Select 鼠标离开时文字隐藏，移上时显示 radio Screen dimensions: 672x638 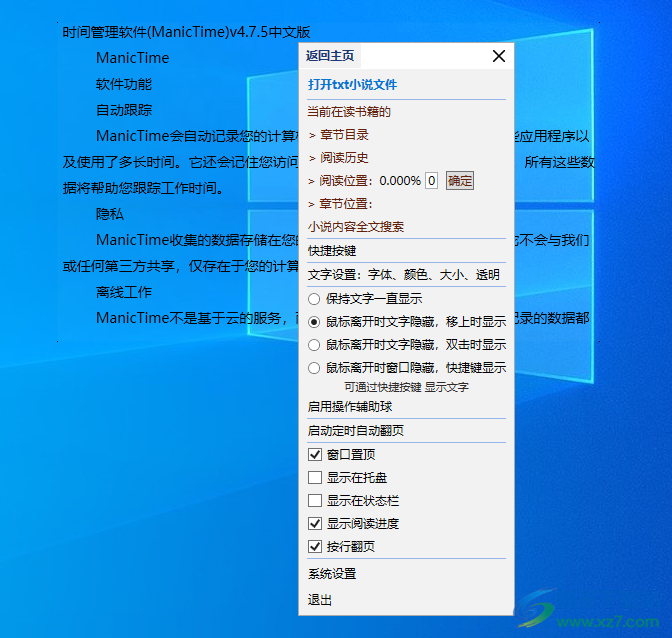tap(314, 322)
